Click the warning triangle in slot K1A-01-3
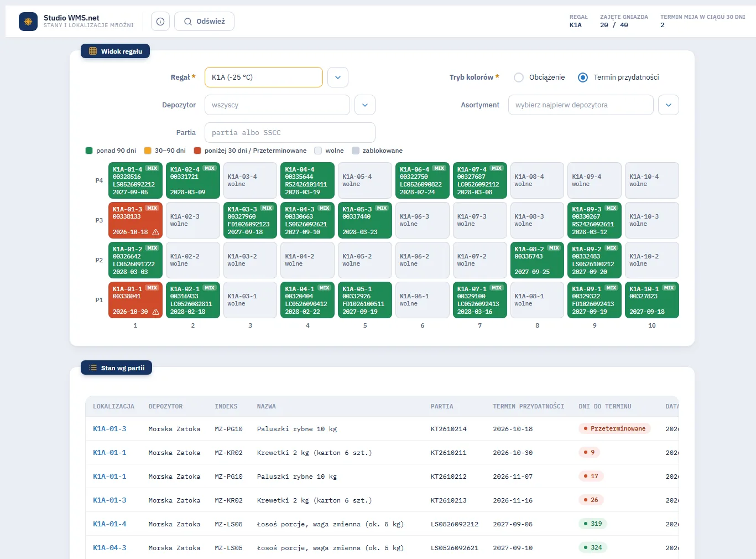The height and width of the screenshot is (559, 756). 155,232
